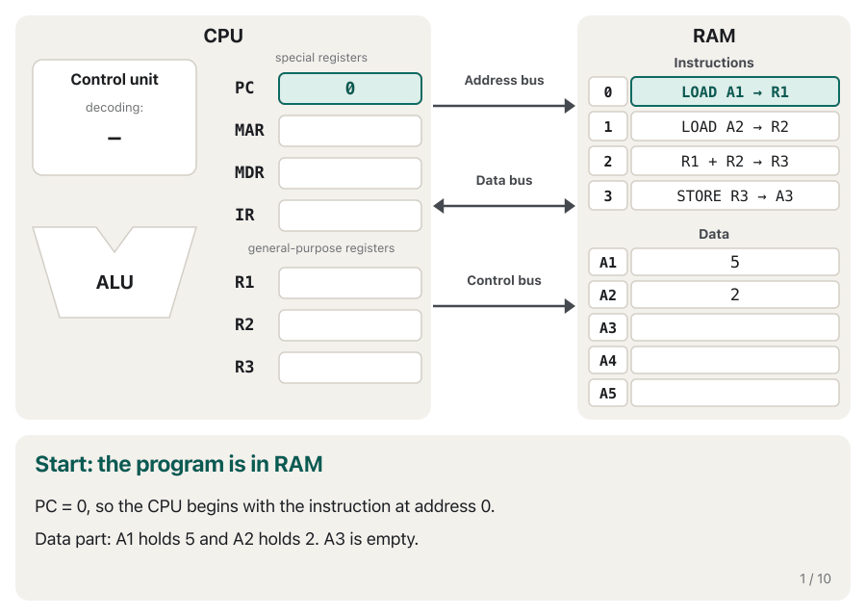This screenshot has width=866, height=616.
Task: Click the empty IR register box
Action: [x=350, y=216]
